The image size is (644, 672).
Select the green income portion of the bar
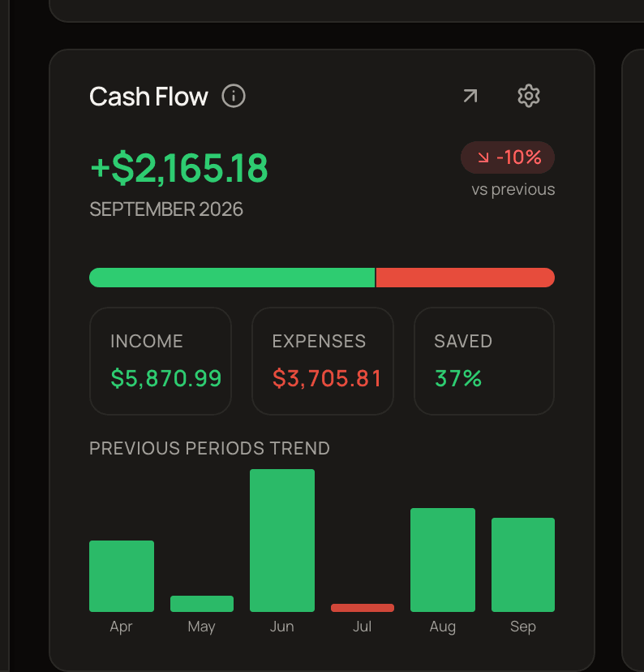[x=232, y=278]
